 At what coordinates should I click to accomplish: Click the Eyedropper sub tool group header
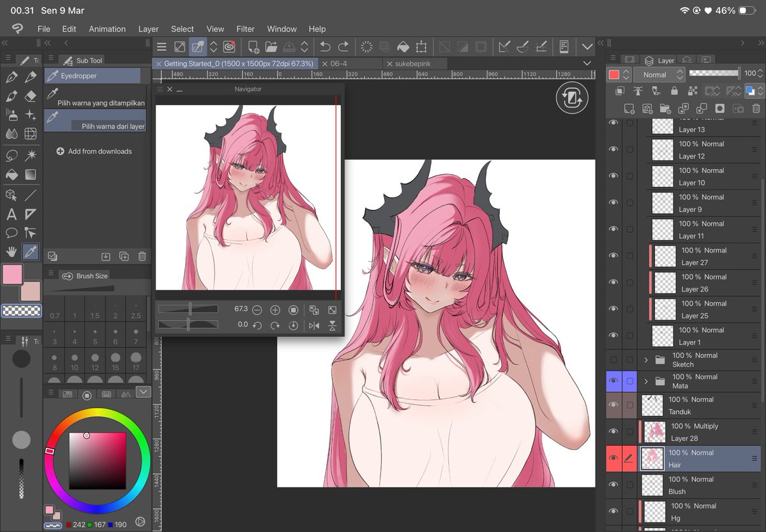[x=93, y=75]
